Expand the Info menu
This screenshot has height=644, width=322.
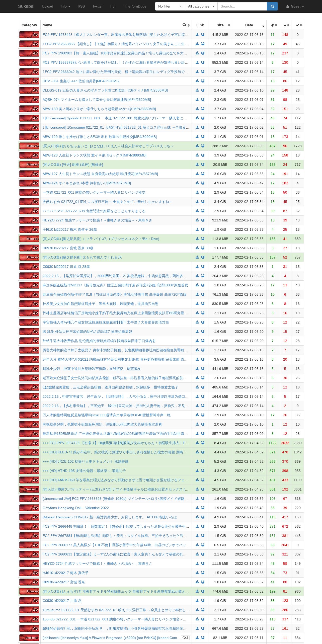(65, 6)
